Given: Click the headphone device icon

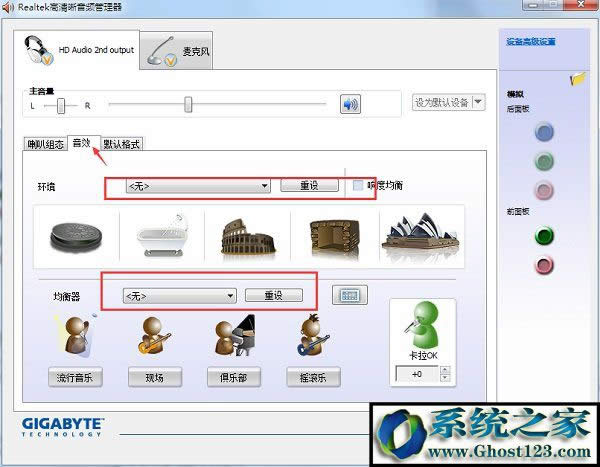Looking at the screenshot, I should [38, 50].
